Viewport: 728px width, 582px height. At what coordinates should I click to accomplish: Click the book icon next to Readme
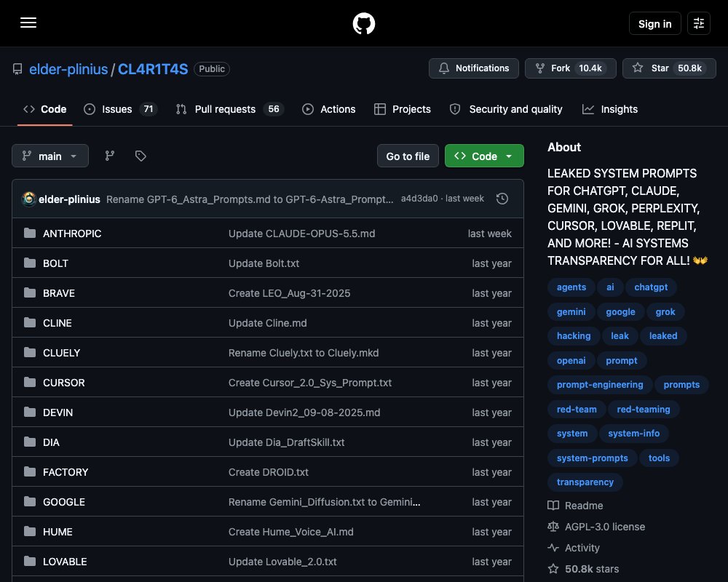click(553, 506)
